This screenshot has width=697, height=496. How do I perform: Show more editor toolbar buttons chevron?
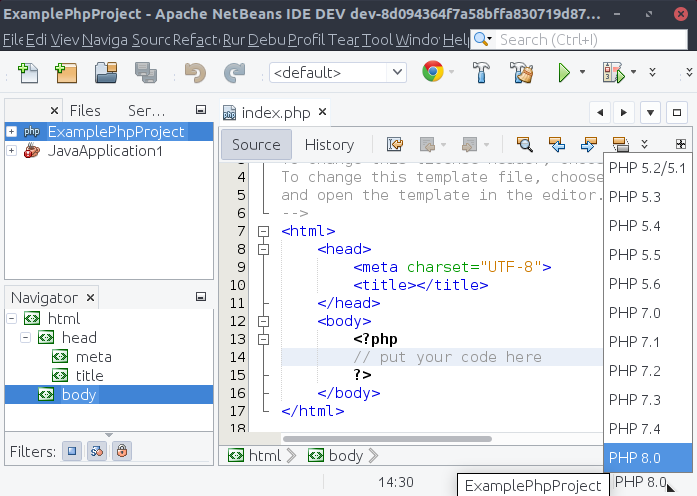pyautogui.click(x=645, y=144)
